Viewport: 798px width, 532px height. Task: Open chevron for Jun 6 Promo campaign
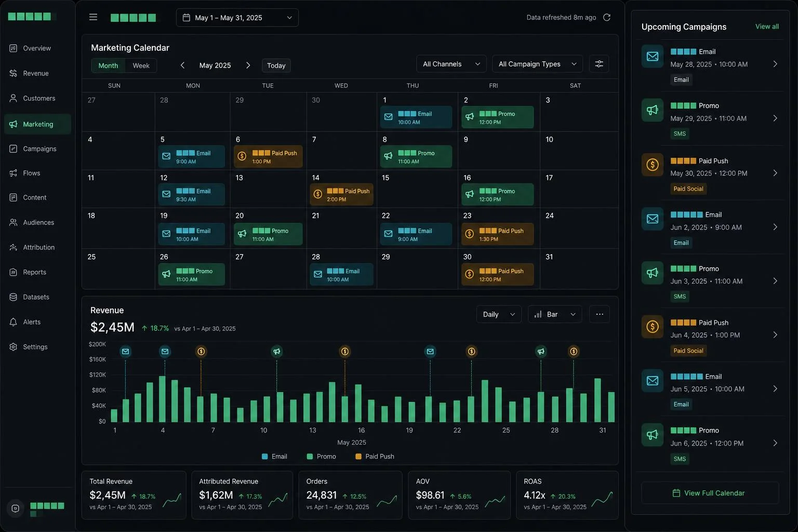[x=775, y=443]
